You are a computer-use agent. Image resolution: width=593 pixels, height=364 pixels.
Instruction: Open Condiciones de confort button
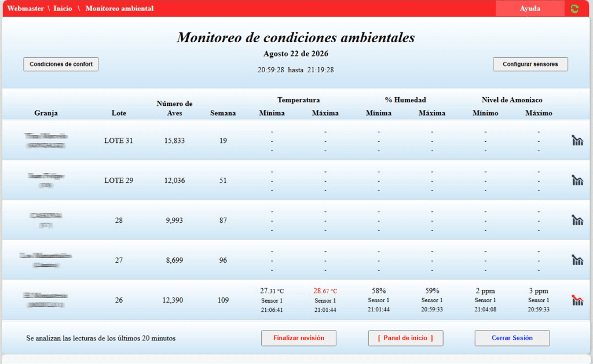61,64
